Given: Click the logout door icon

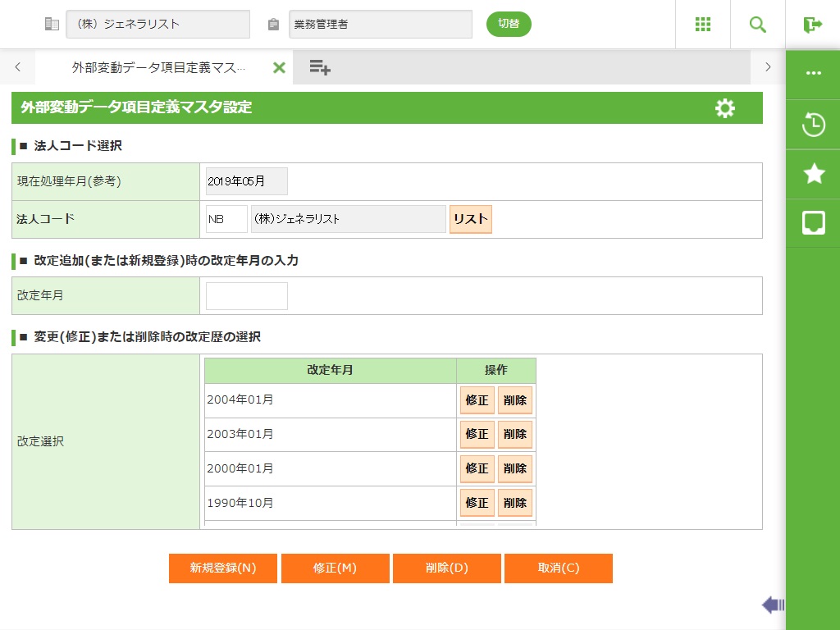Looking at the screenshot, I should click(x=813, y=25).
